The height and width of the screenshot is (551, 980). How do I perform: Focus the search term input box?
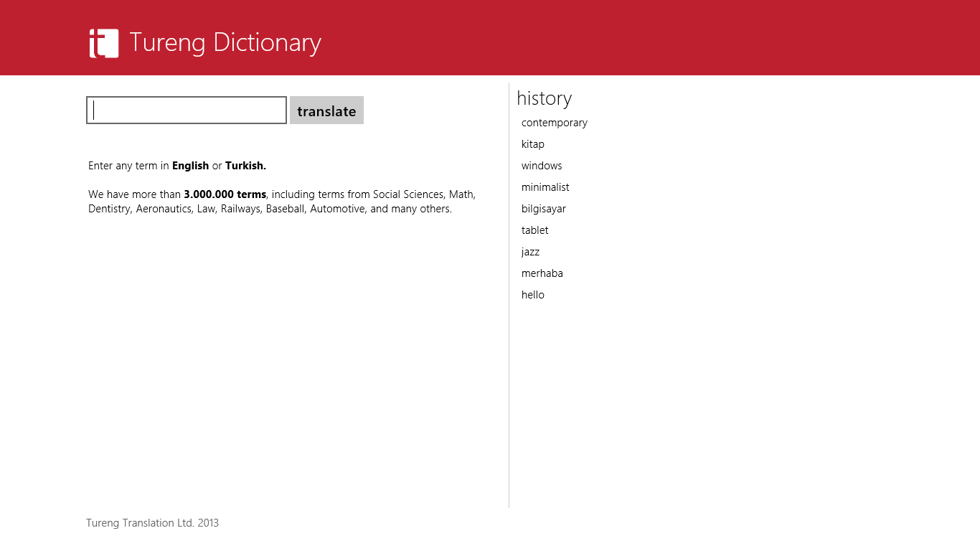[187, 110]
